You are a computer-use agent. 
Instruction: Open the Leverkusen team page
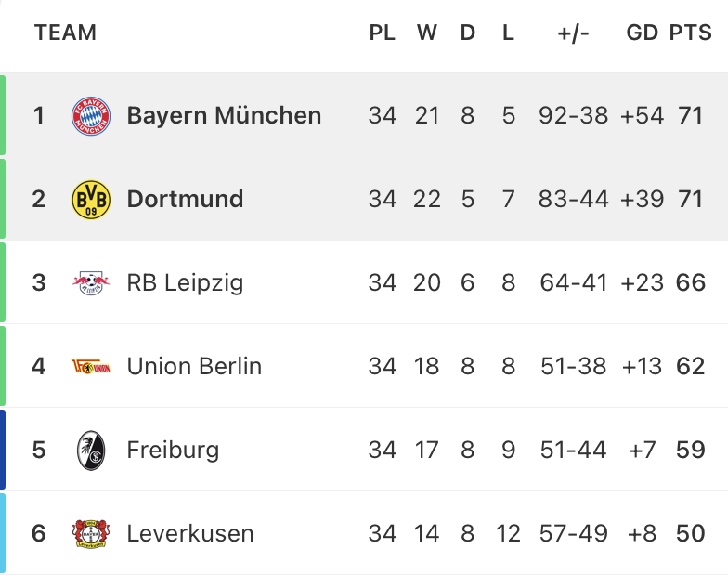point(190,533)
